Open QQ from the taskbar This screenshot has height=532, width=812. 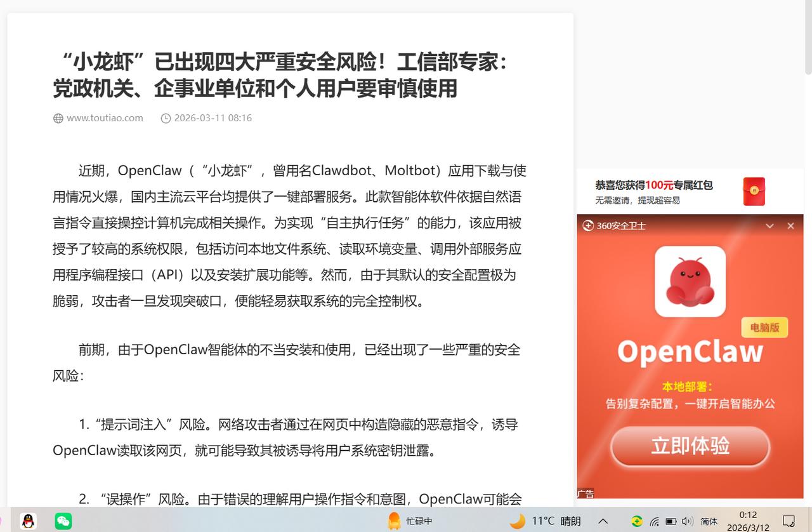tap(27, 521)
